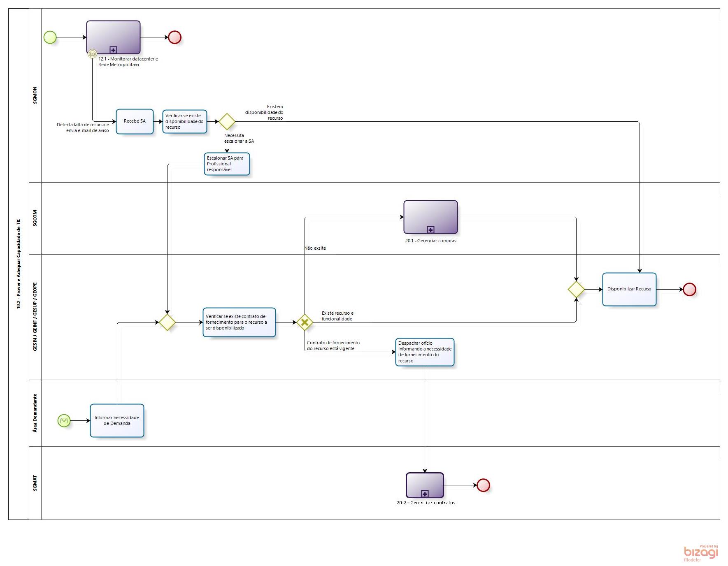Select the Escalonar SA para Profissional task
This screenshot has width=728, height=566.
coord(227,164)
